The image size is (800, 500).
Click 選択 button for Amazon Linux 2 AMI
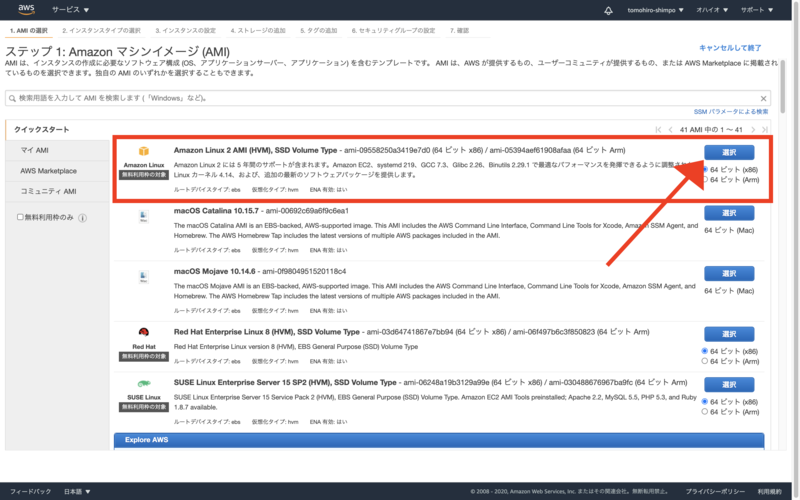(729, 153)
